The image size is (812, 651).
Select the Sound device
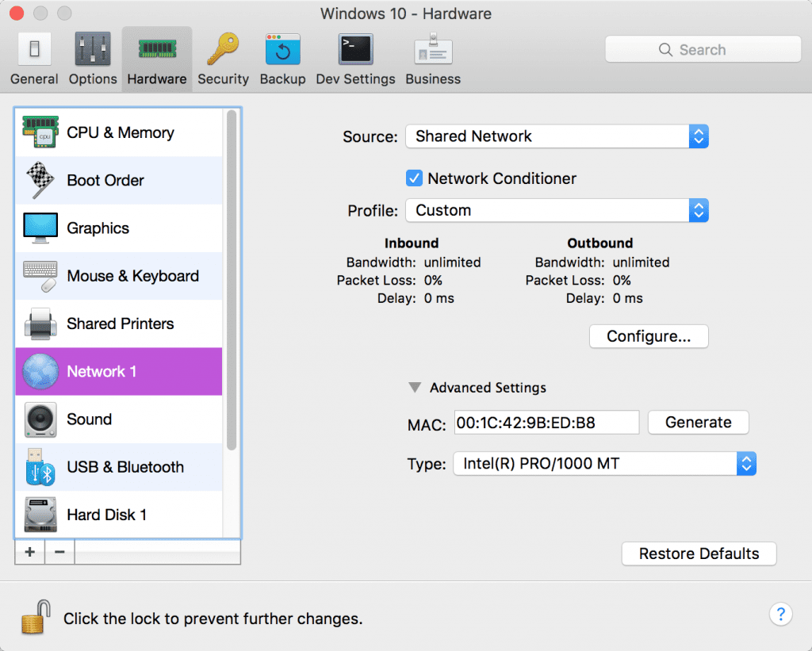tap(89, 419)
